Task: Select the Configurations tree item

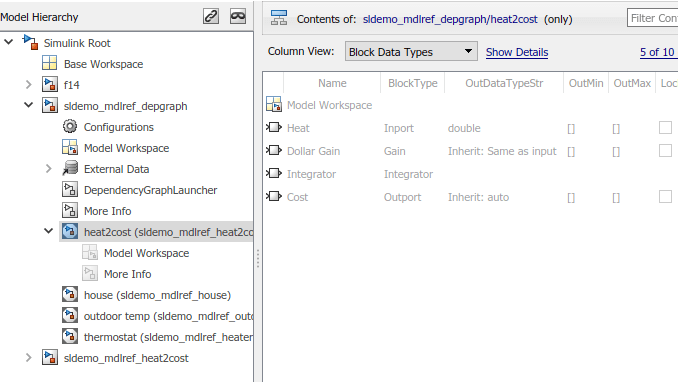Action: click(x=118, y=127)
